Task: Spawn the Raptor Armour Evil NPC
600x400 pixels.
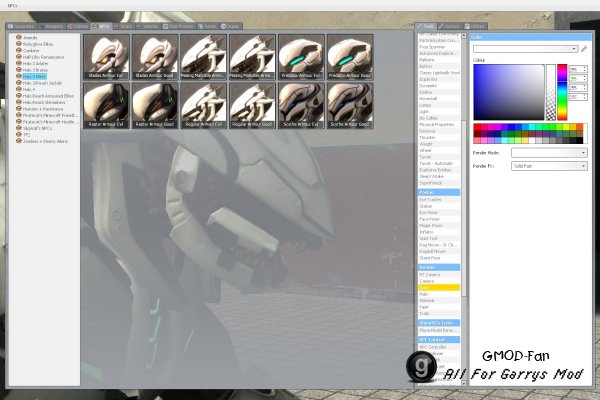Action: click(x=106, y=106)
